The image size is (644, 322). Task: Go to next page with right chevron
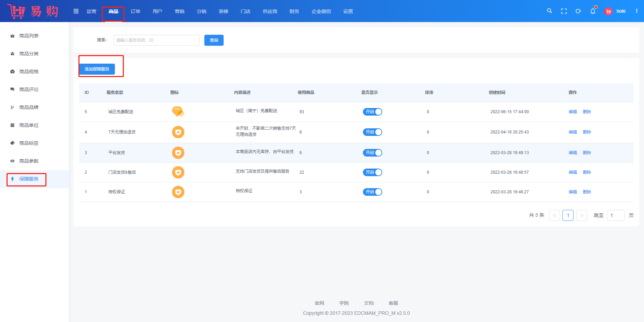pyautogui.click(x=582, y=215)
